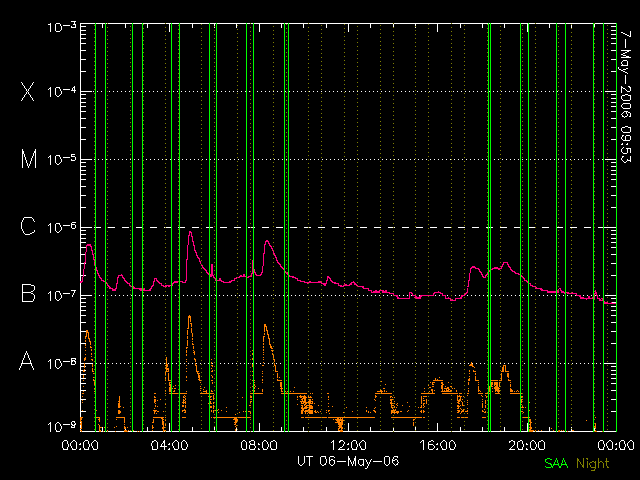640x480 pixels.
Task: Click the pink curve peak near 08:20
Action: (x=267, y=241)
